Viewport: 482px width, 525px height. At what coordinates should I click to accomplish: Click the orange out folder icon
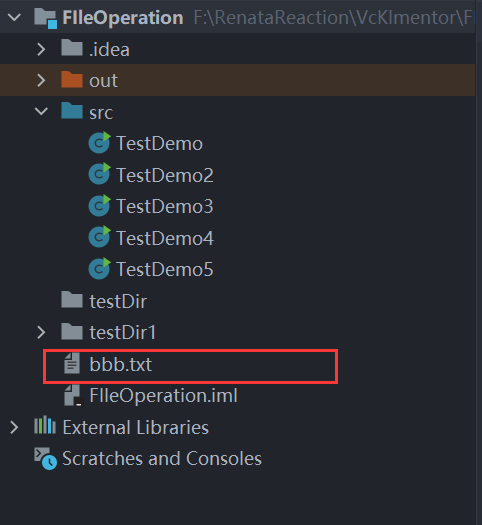coord(72,79)
